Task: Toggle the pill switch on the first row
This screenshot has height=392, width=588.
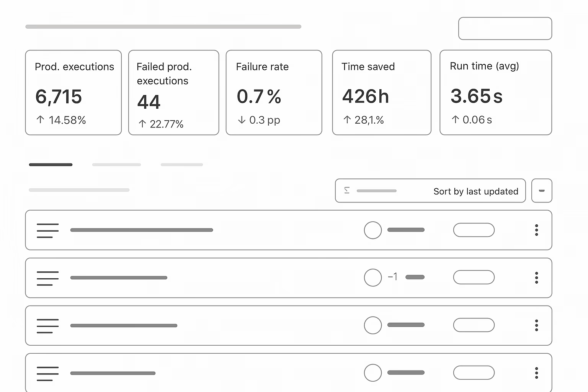Action: coord(474,230)
